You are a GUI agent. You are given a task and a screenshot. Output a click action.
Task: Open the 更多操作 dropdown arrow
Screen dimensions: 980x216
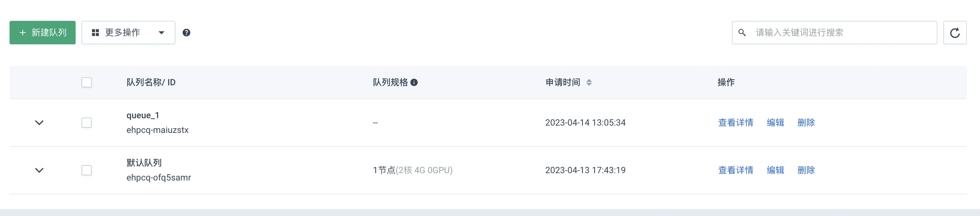[x=161, y=33]
